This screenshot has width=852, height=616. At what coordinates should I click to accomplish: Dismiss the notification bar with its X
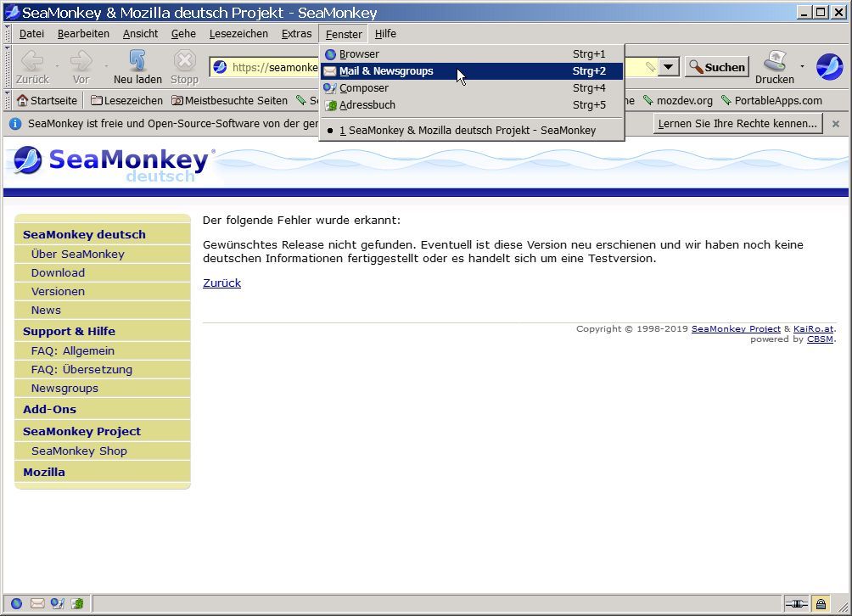(x=836, y=124)
